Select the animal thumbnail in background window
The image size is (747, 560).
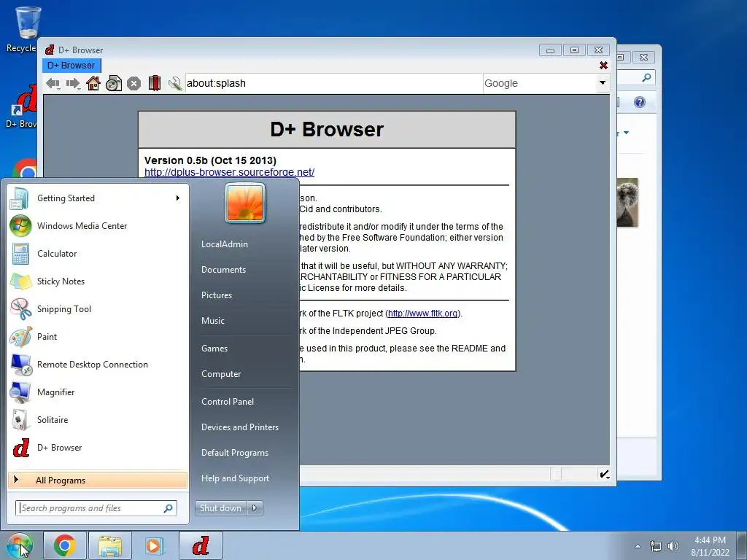click(627, 203)
